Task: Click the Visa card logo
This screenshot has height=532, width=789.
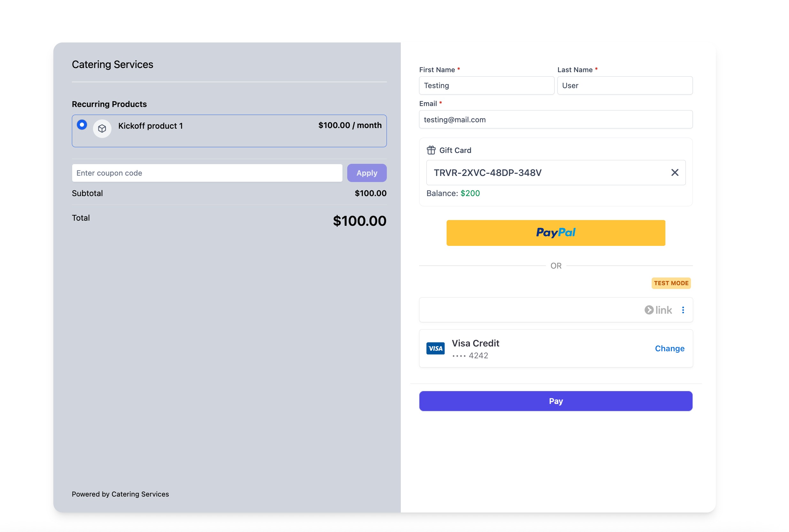Action: point(435,348)
